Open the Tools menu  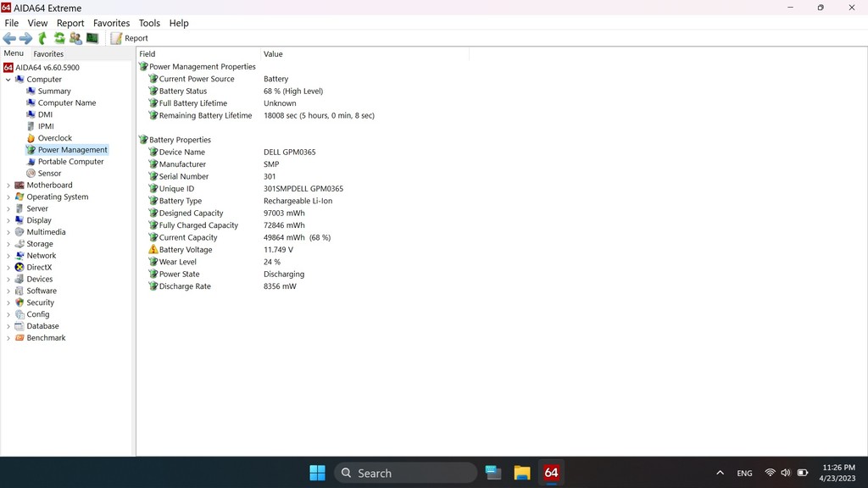[149, 23]
